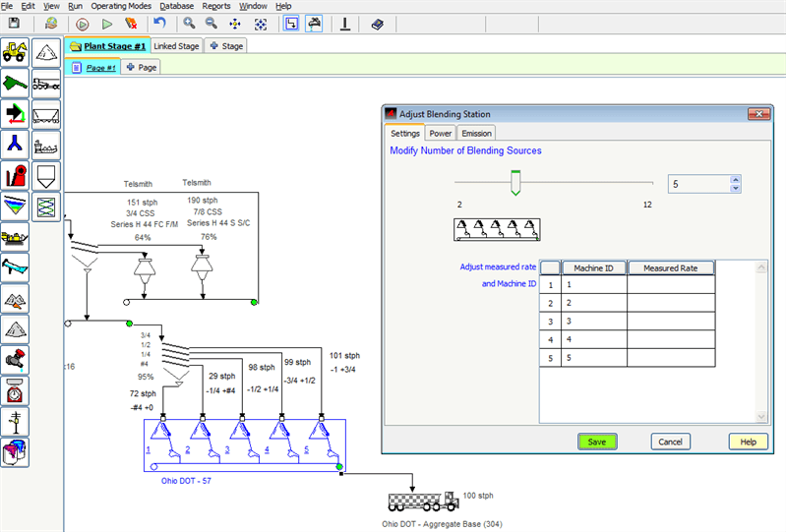Select the power pole icon in palette
This screenshot has height=532, width=786.
[15, 422]
